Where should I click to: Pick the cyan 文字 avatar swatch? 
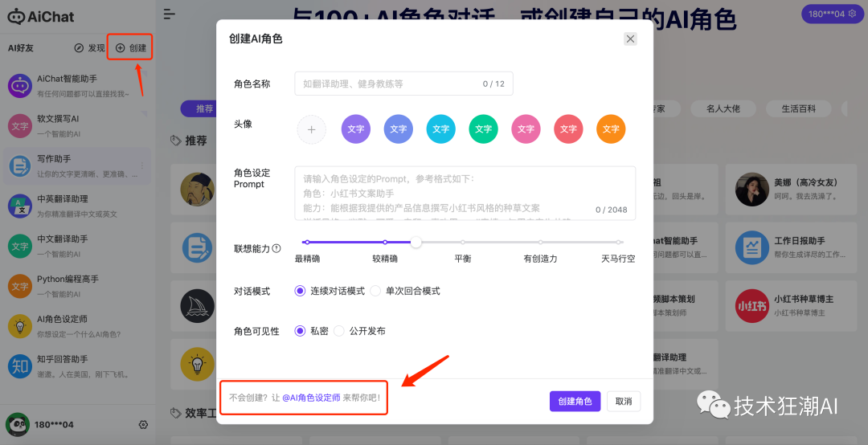440,129
